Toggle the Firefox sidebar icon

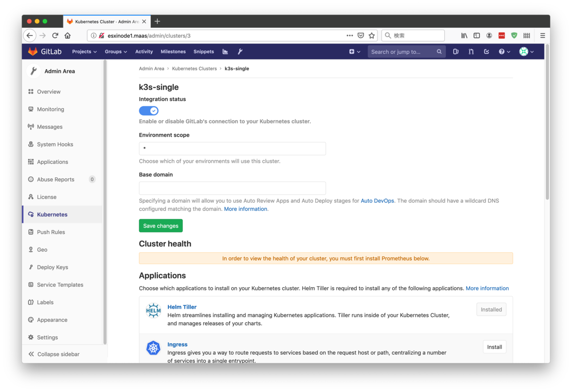477,35
